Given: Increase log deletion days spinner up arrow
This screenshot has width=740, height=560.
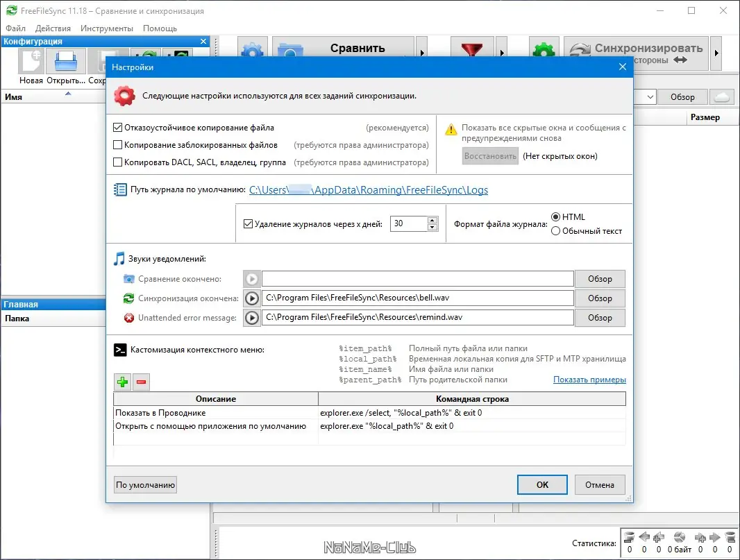Looking at the screenshot, I should point(432,220).
